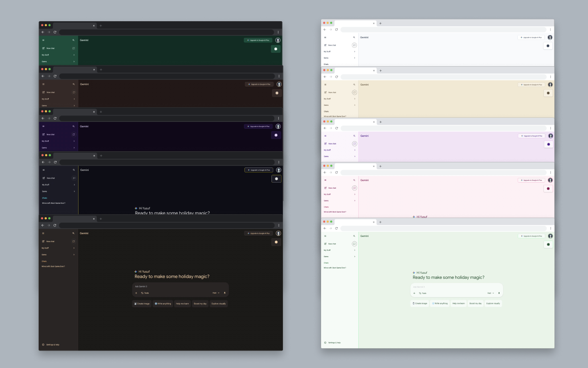
Task: Toggle the theme button in the pink window
Action: click(x=548, y=189)
